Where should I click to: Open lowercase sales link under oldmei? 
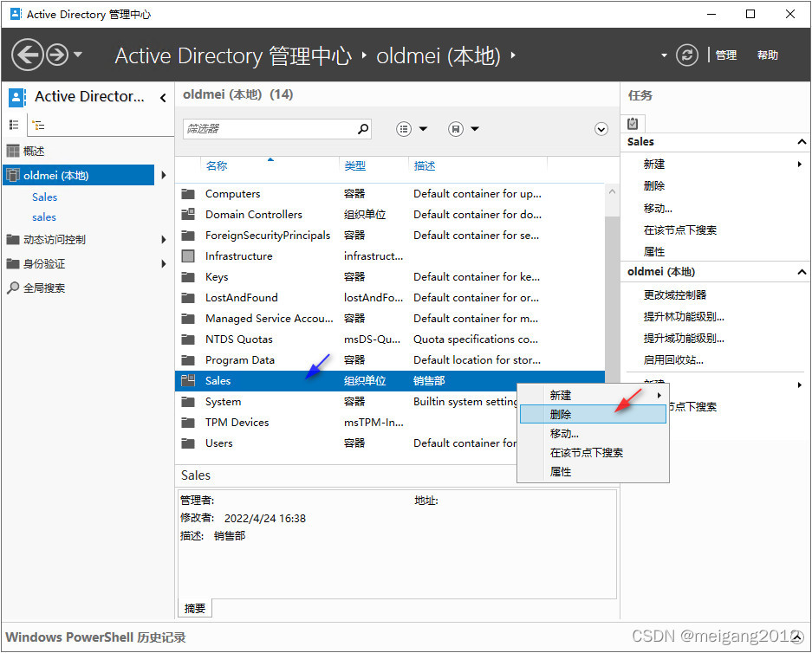[x=44, y=217]
